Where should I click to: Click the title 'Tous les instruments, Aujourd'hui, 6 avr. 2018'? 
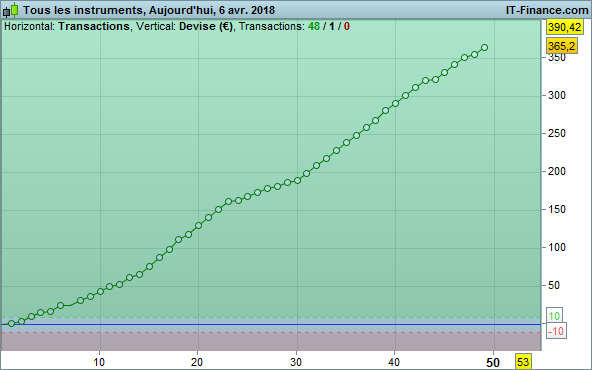tap(149, 10)
